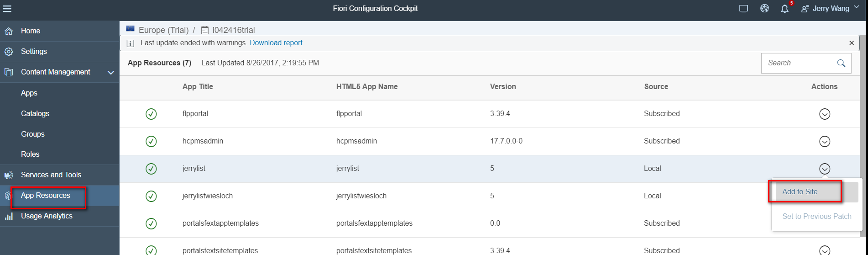Click the green status icon for flpportal

pyautogui.click(x=151, y=114)
